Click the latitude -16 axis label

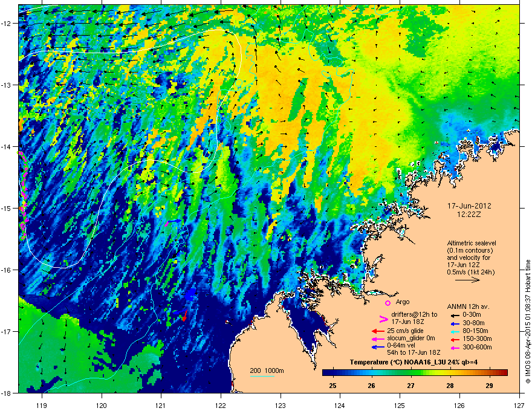click(7, 270)
